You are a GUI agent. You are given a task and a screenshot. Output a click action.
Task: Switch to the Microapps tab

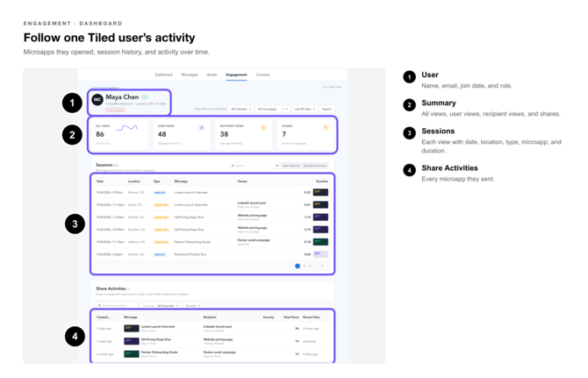coord(190,75)
